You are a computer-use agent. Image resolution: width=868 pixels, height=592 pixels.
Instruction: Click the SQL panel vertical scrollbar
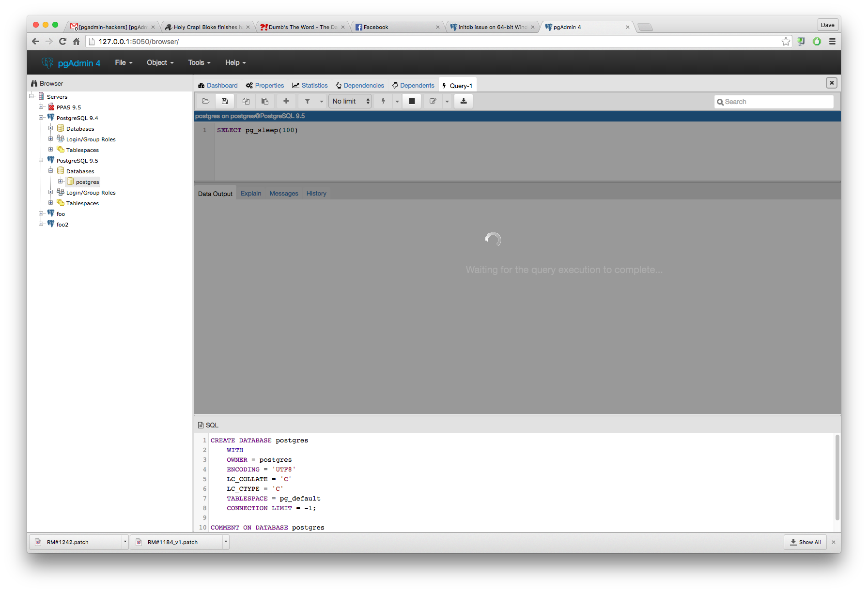click(x=837, y=477)
